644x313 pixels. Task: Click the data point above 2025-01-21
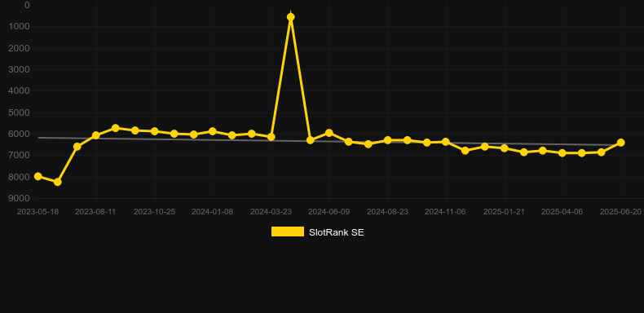pos(505,148)
